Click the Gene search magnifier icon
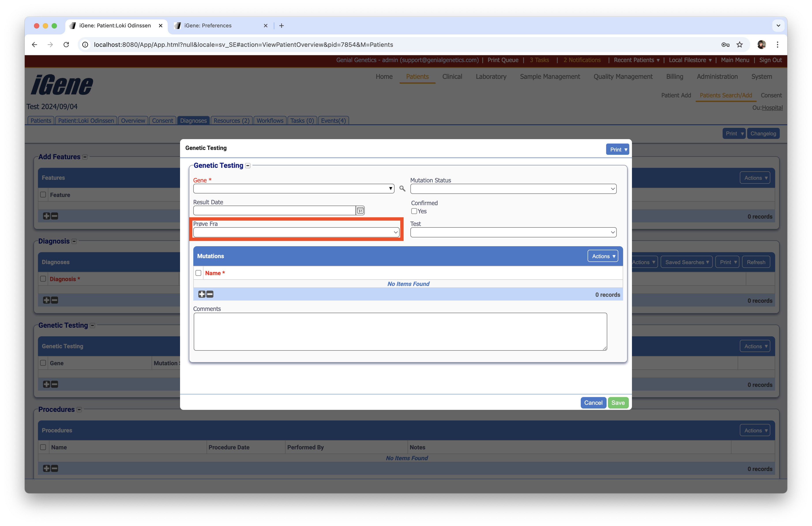The width and height of the screenshot is (812, 526). tap(402, 188)
